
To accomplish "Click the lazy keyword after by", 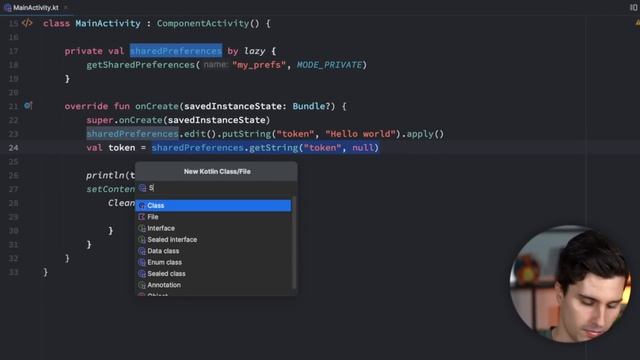I will coord(255,51).
